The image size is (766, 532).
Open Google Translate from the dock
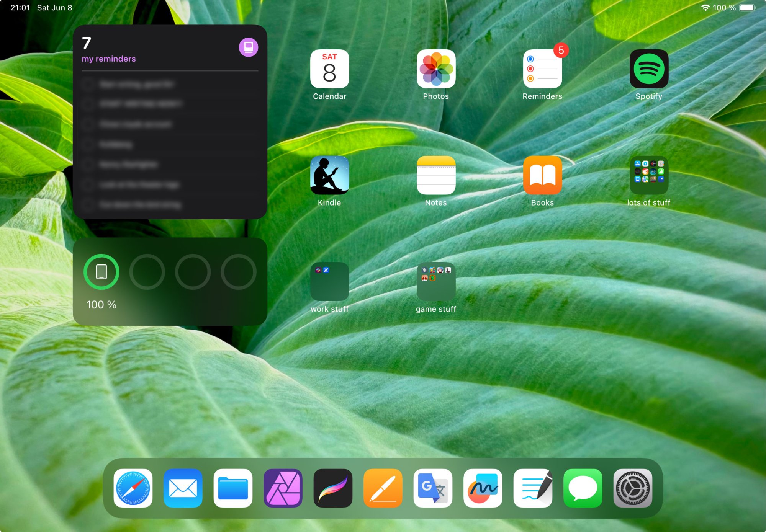[433, 488]
